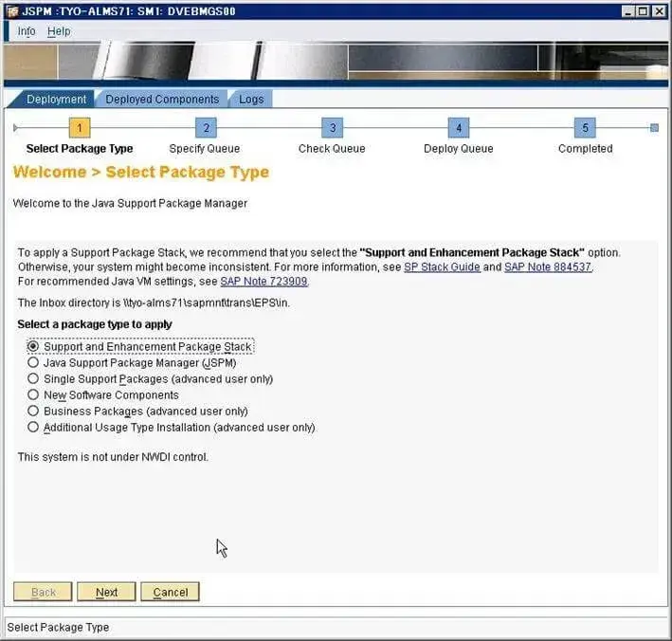Close the JSPM window

(659, 11)
